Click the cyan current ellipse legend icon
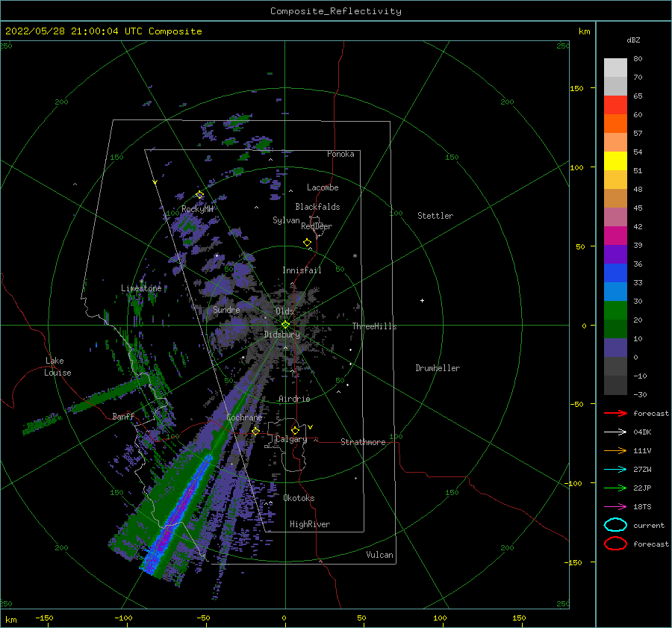This screenshot has width=672, height=628. click(x=615, y=525)
